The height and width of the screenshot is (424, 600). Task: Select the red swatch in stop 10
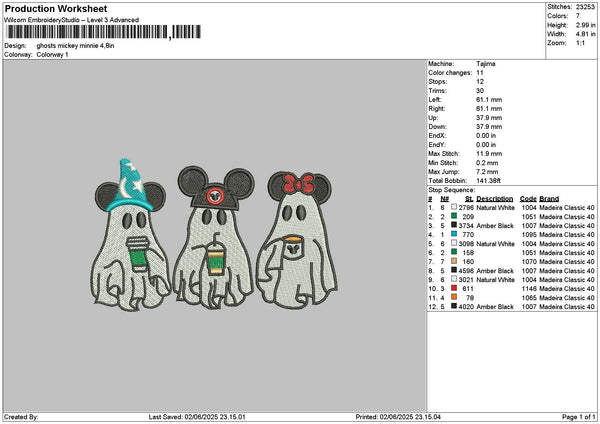455,287
